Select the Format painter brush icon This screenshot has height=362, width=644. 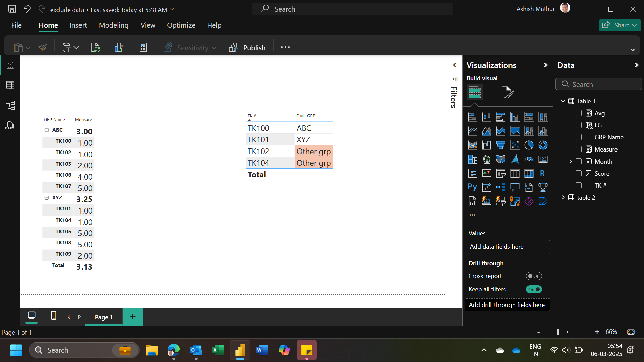[43, 48]
